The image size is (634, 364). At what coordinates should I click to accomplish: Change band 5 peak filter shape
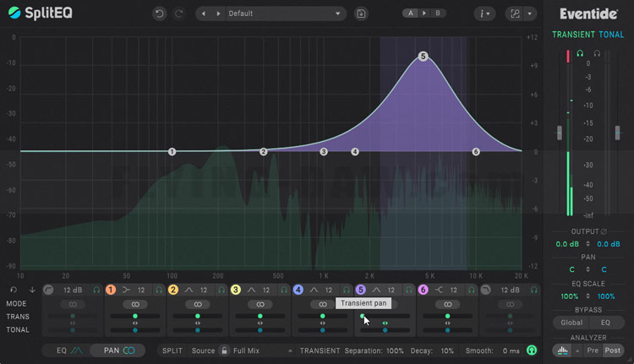pos(376,290)
